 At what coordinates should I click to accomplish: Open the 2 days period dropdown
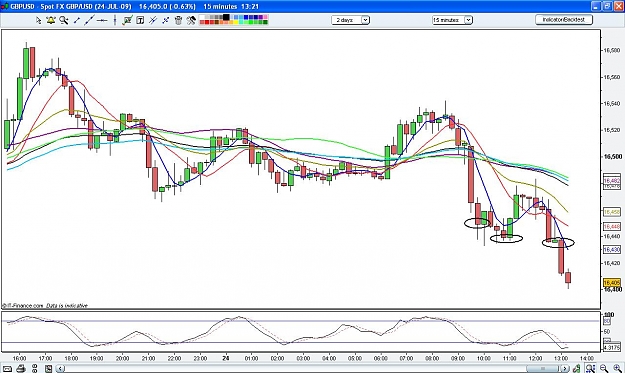350,20
